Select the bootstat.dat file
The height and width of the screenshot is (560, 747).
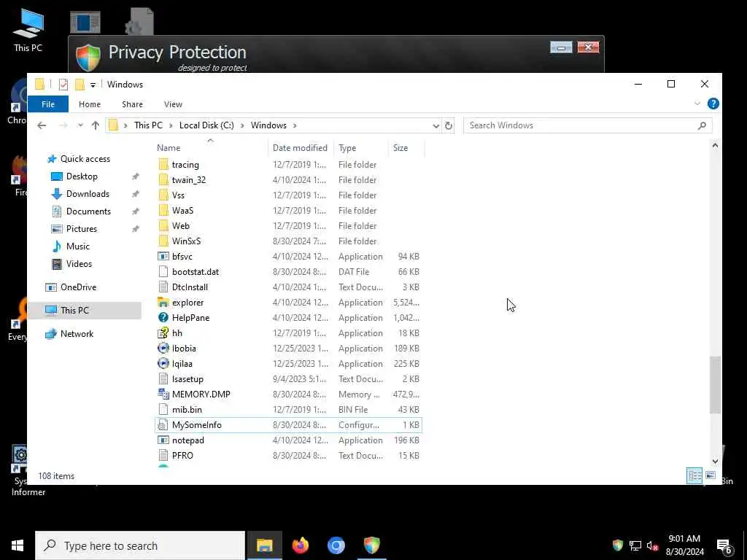(196, 272)
